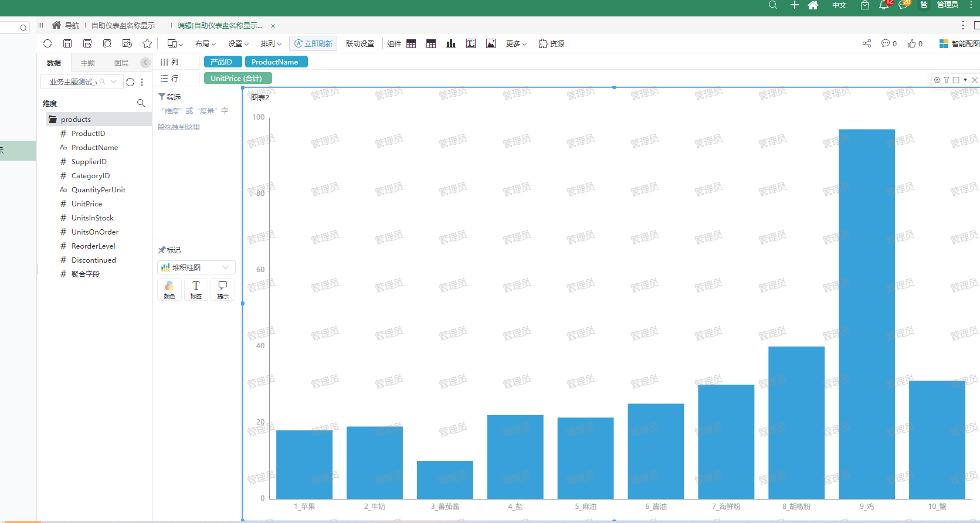Open the 堆积柱图 chart type dropdown

[196, 267]
